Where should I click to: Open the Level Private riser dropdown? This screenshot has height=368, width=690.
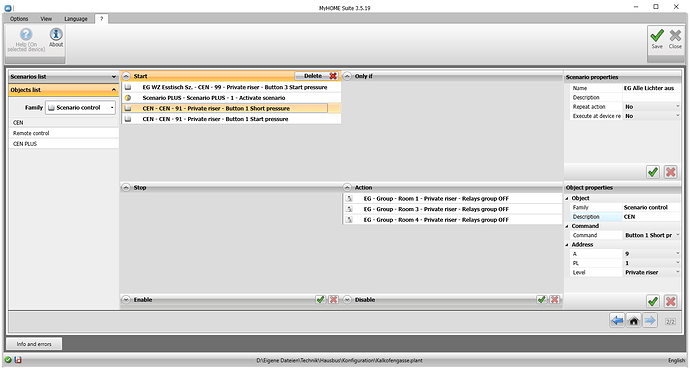click(x=678, y=272)
